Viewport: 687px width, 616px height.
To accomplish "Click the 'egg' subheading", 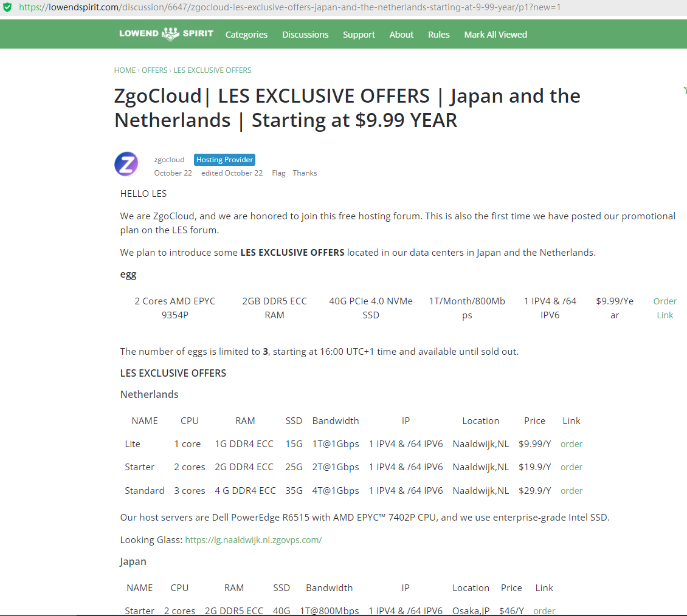I will pos(128,275).
